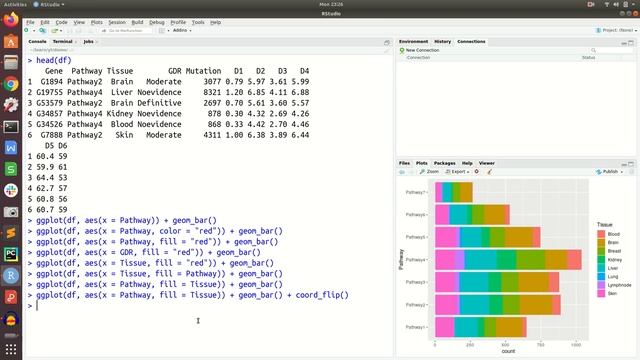Maximize the Connections pane
Screen dimensions: 640x360
631,42
